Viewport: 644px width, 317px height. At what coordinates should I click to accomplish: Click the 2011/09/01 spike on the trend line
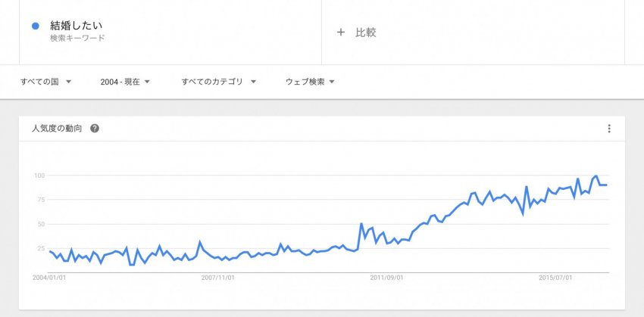point(361,224)
